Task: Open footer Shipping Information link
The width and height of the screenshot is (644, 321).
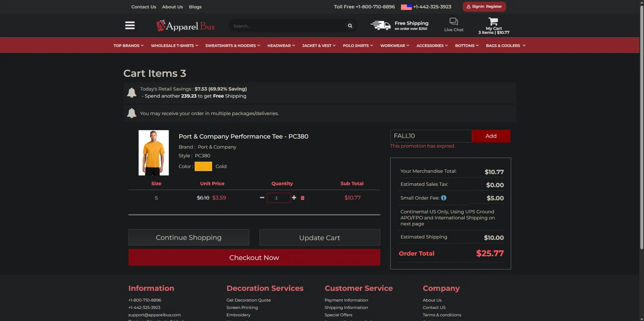Action: click(346, 307)
